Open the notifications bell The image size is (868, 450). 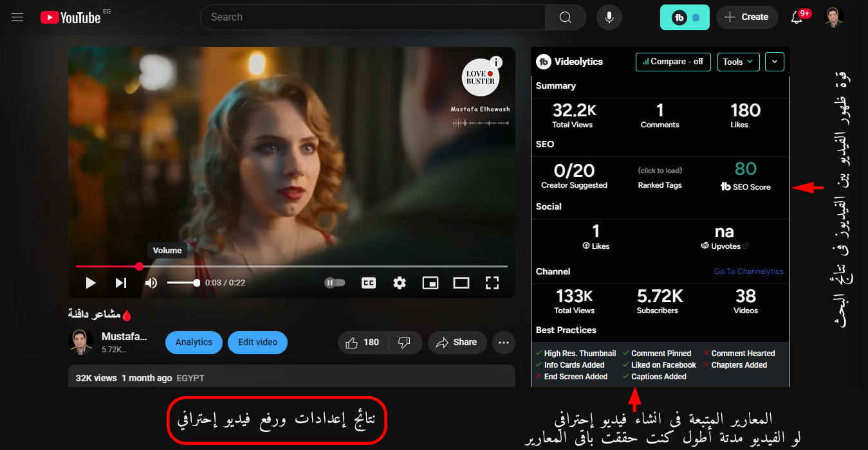point(797,17)
